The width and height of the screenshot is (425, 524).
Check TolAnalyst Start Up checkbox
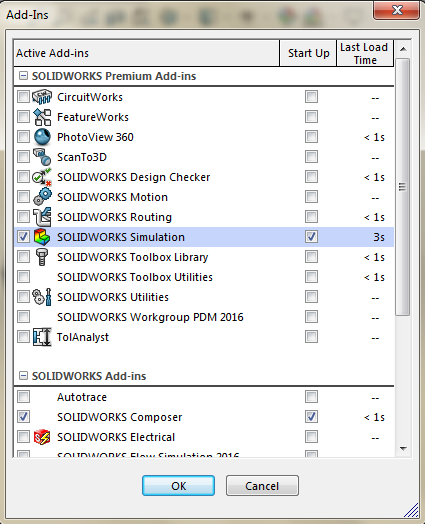pyautogui.click(x=311, y=337)
